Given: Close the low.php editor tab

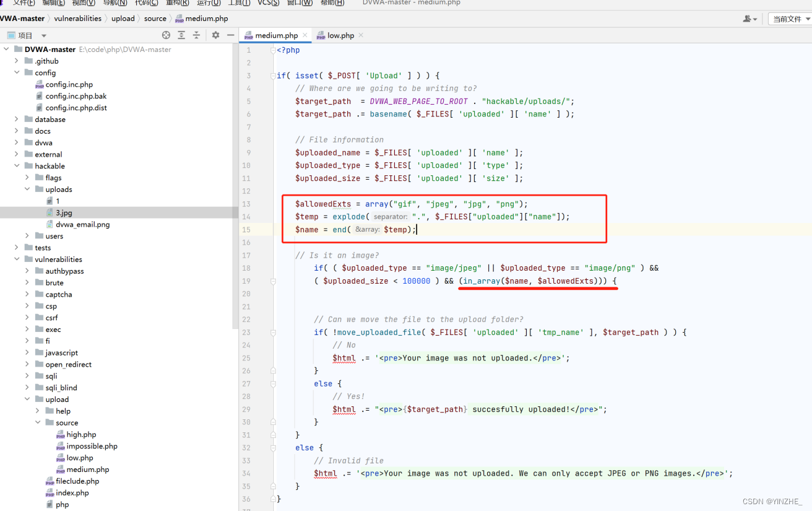Looking at the screenshot, I should pyautogui.click(x=361, y=35).
